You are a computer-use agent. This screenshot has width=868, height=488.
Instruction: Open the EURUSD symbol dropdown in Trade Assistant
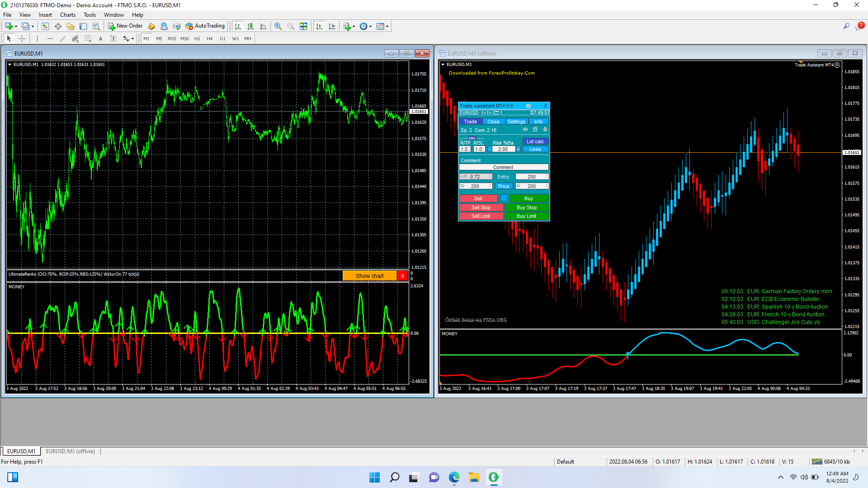[469, 113]
